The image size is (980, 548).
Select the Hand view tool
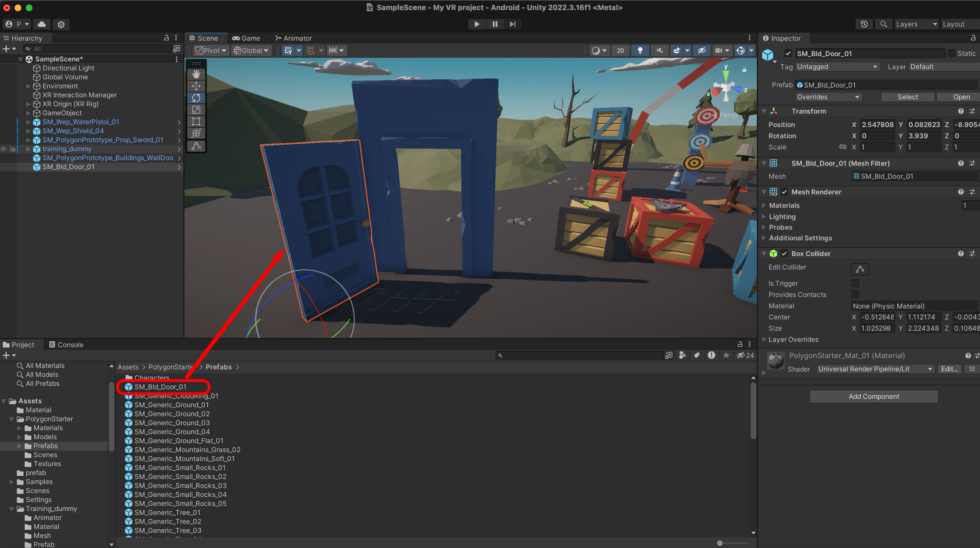(x=196, y=74)
